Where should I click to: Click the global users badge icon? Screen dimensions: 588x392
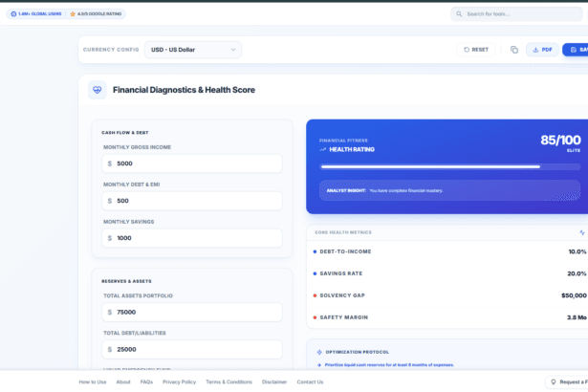tap(13, 14)
